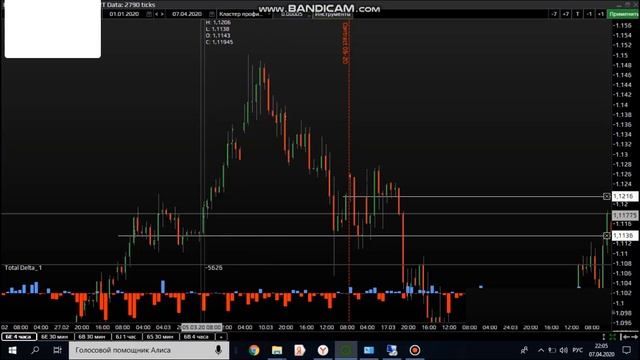This screenshot has width=640, height=360.
Task: Open the end date calendar picker
Action: click(x=211, y=14)
